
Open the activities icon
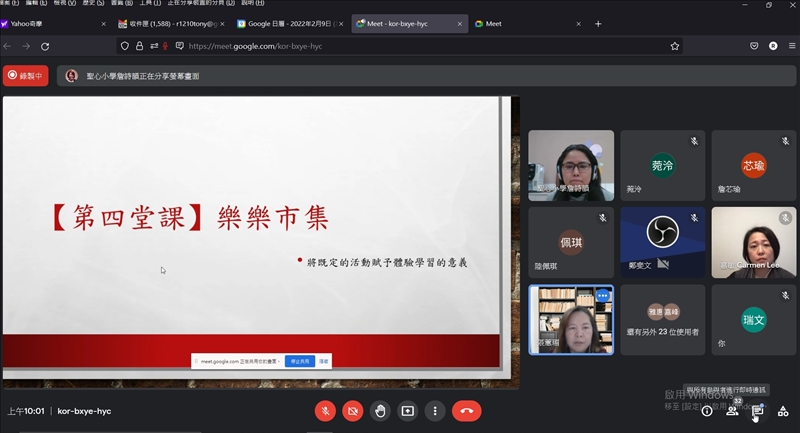click(x=783, y=411)
